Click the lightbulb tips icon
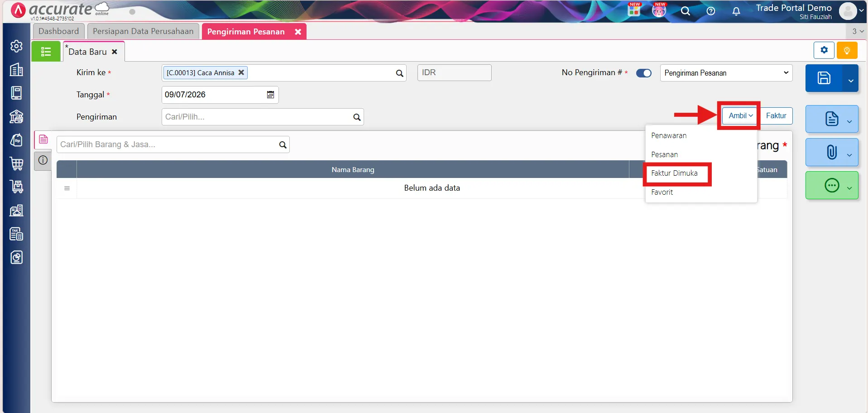Image resolution: width=868 pixels, height=413 pixels. (847, 50)
